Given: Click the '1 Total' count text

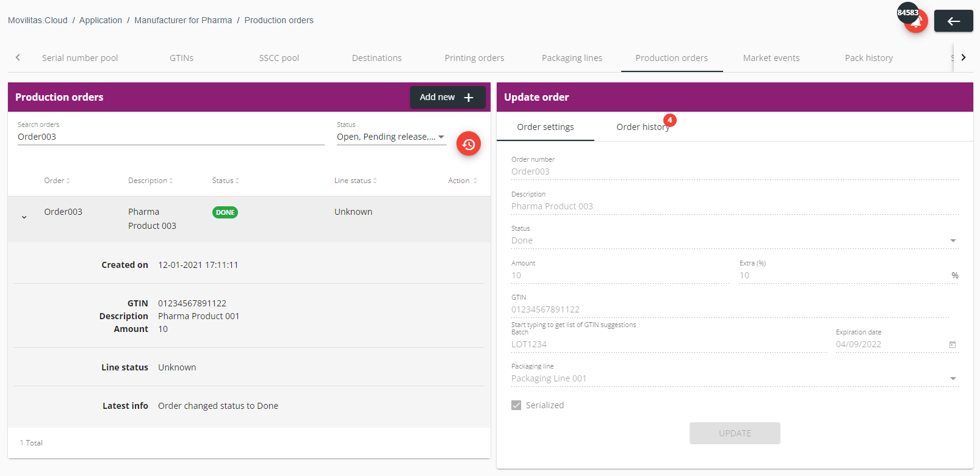Looking at the screenshot, I should (31, 443).
